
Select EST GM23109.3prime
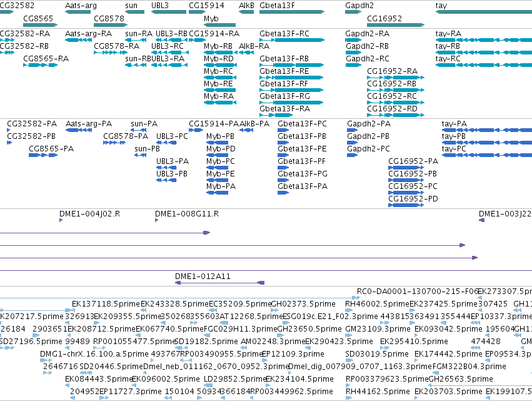tap(378, 329)
